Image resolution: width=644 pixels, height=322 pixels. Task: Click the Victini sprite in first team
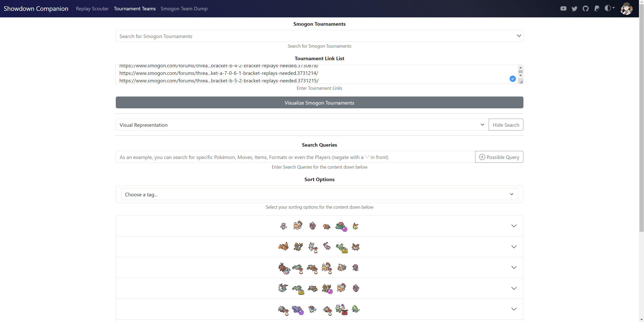click(355, 226)
